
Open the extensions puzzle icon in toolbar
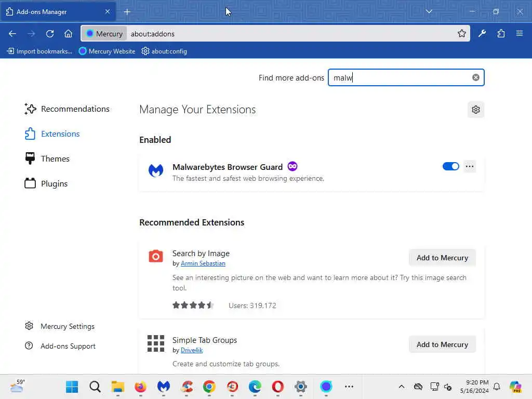pos(501,34)
